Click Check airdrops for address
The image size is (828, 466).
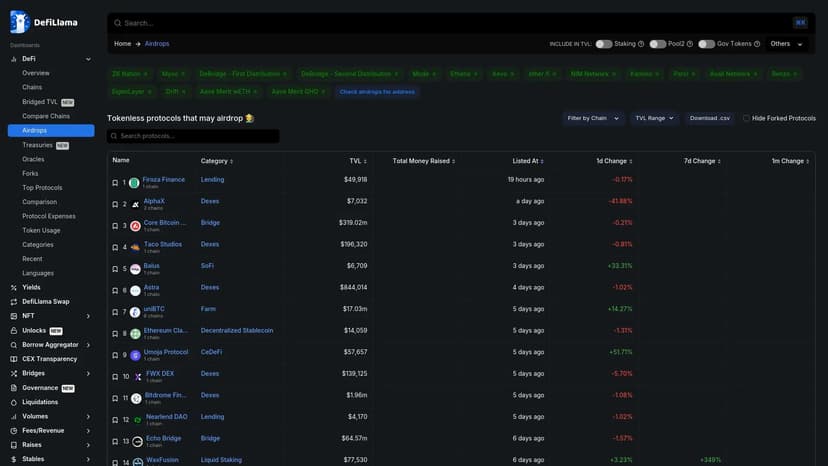[x=377, y=92]
